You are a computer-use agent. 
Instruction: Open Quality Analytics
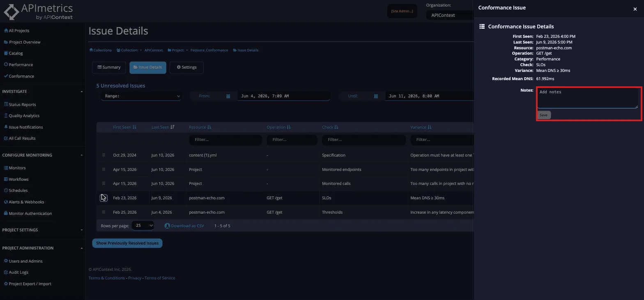[22, 116]
